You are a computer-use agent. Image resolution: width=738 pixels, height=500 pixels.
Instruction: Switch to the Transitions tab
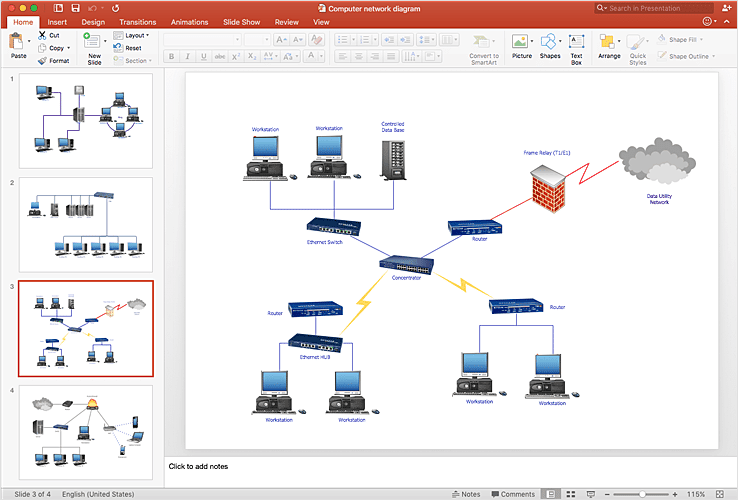(x=137, y=22)
